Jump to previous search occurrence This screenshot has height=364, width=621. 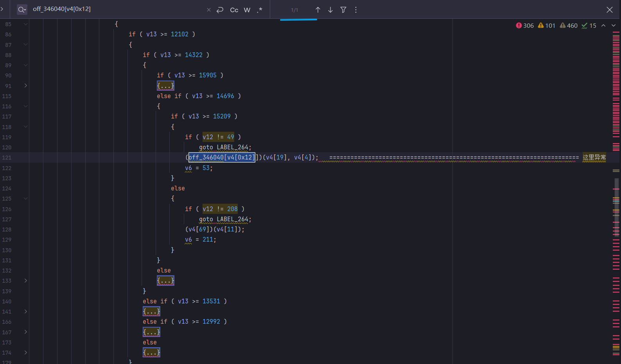click(318, 10)
